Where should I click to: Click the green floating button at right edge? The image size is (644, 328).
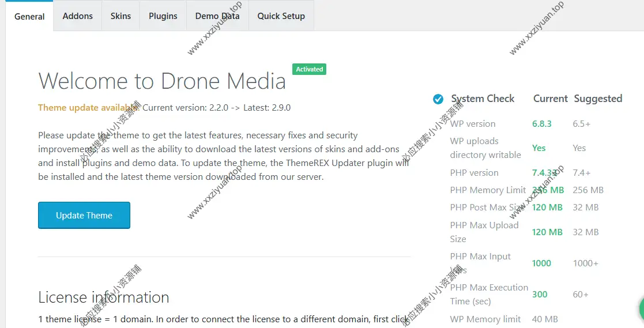(641, 310)
